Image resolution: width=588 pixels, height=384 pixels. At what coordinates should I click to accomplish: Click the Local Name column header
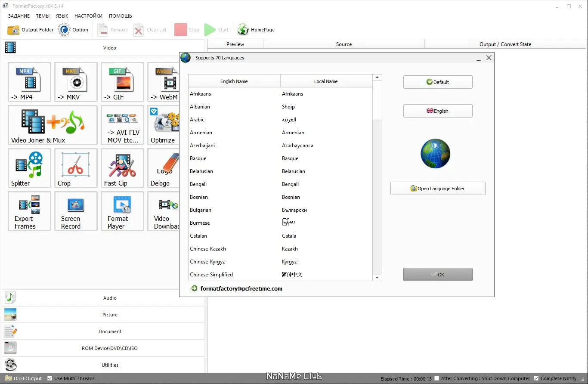pos(326,81)
